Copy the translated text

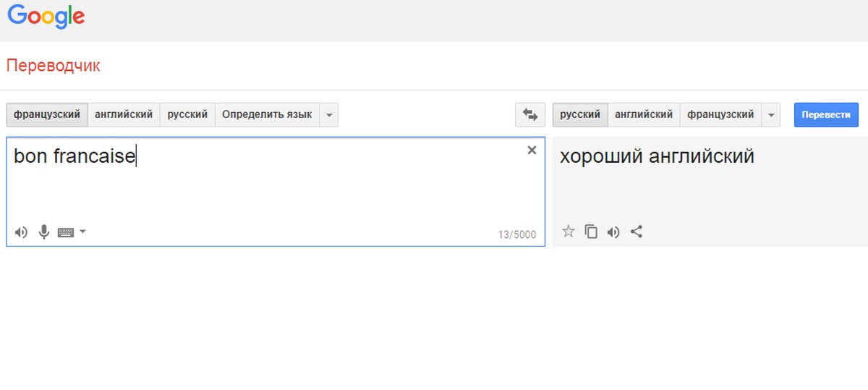591,232
